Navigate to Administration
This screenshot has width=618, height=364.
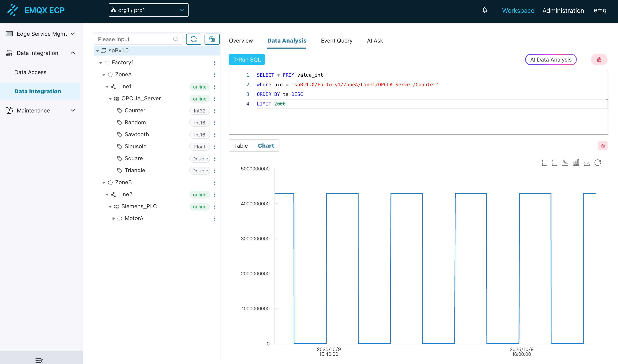click(x=563, y=11)
